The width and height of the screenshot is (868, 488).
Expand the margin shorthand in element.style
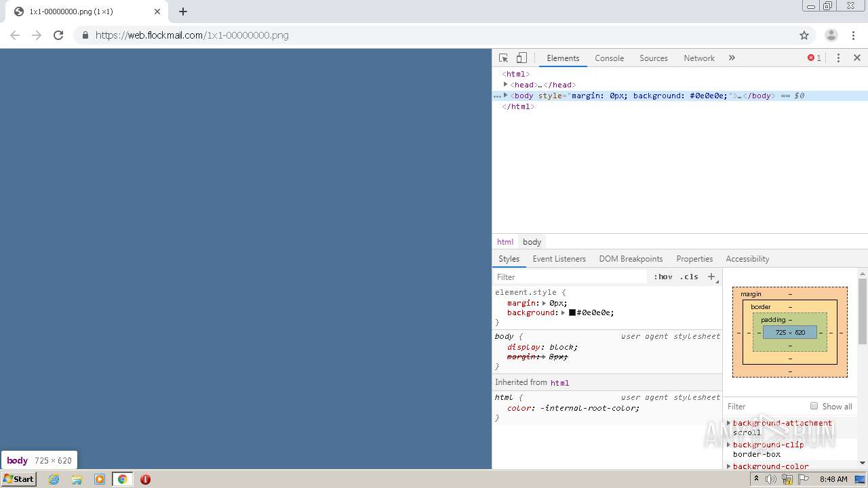pyautogui.click(x=544, y=303)
